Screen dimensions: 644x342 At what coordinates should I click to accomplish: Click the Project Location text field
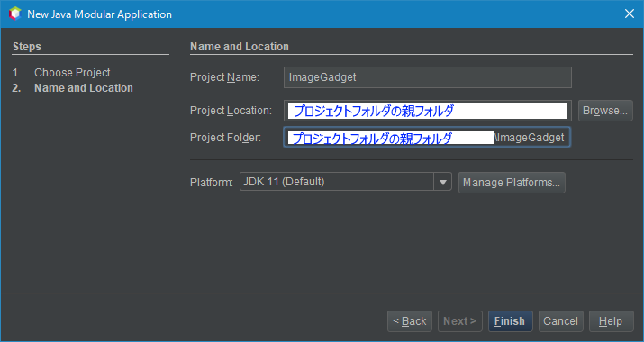point(428,111)
